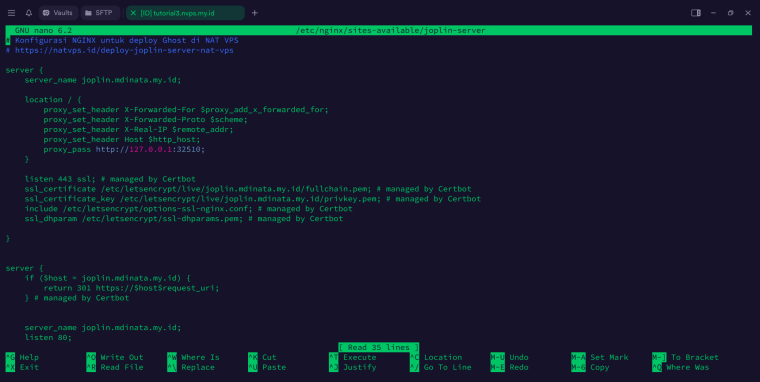Click the ^T Execute shortcut
760x382 pixels.
352,357
